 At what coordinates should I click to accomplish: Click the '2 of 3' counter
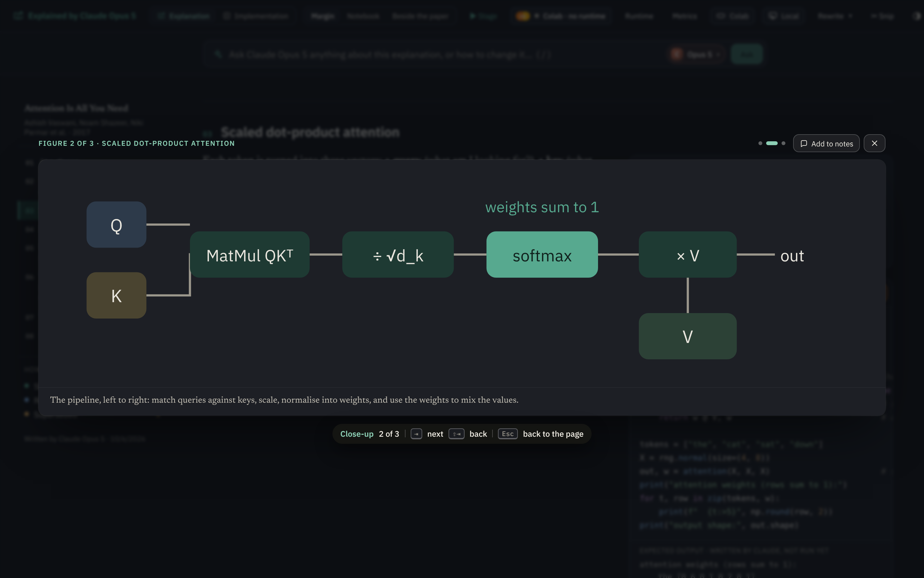(389, 434)
